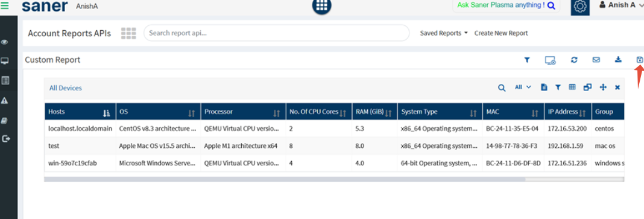Close the All Devices widget
Screen dimensions: 644x219
coord(617,87)
